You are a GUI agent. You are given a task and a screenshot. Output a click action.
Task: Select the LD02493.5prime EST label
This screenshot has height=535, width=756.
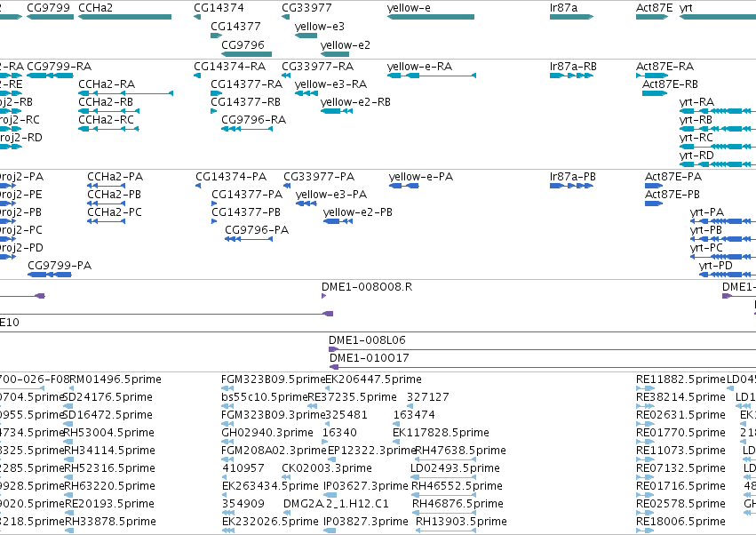[455, 468]
